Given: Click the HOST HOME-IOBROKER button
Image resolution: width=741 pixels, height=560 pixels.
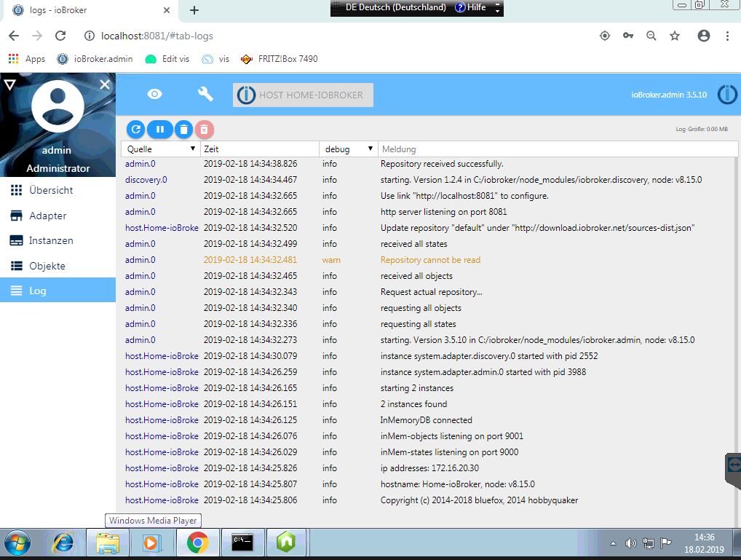Looking at the screenshot, I should tap(303, 95).
